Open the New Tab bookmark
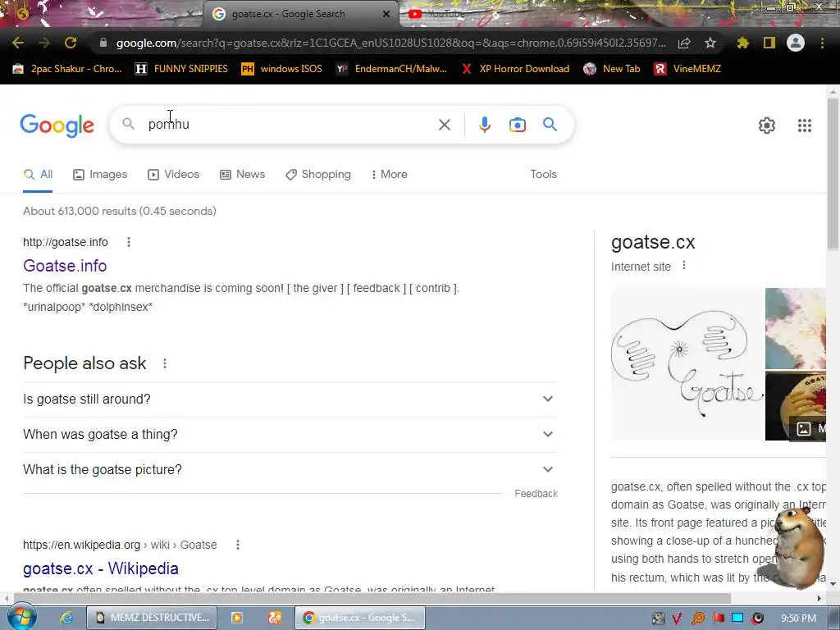This screenshot has width=840, height=630. click(612, 69)
